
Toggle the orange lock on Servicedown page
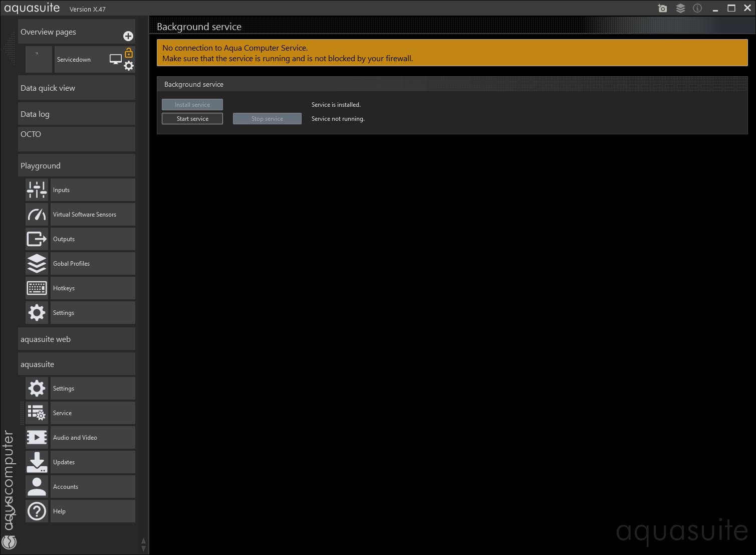(129, 53)
